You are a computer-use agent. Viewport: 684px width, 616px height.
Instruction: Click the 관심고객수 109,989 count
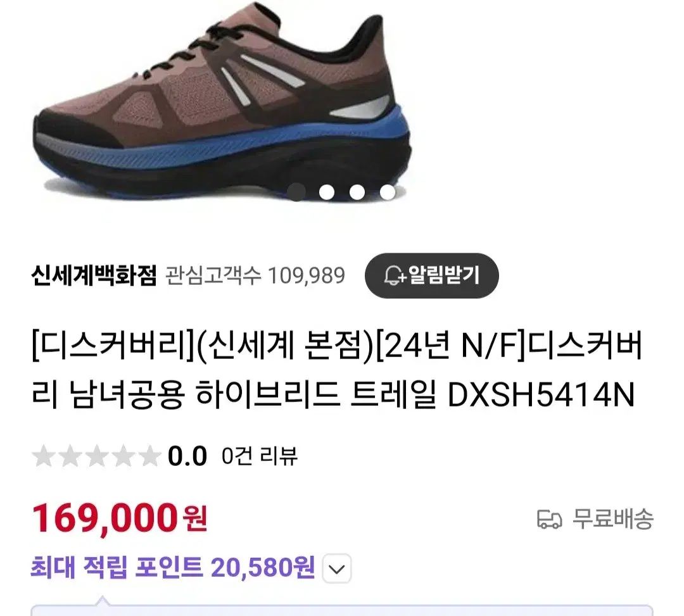pyautogui.click(x=256, y=275)
